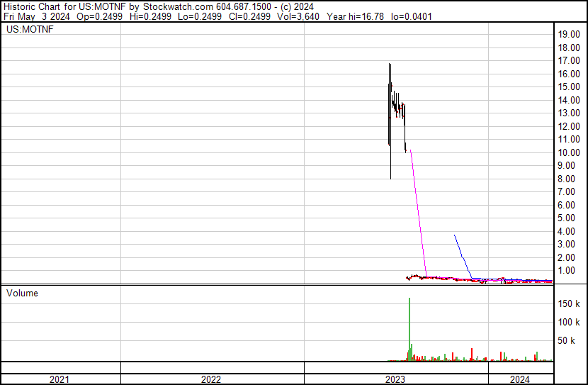The image size is (588, 385).
Task: Click the tallest green volume bar
Action: [409, 326]
